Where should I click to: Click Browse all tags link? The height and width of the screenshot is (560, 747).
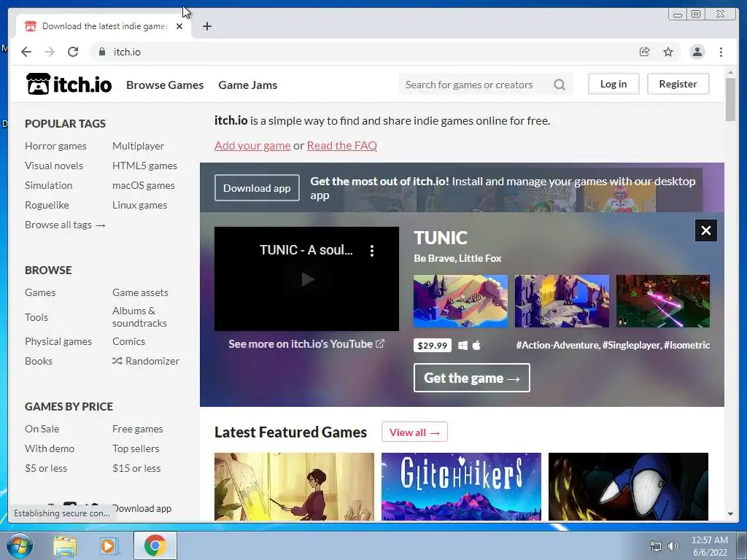coord(65,225)
